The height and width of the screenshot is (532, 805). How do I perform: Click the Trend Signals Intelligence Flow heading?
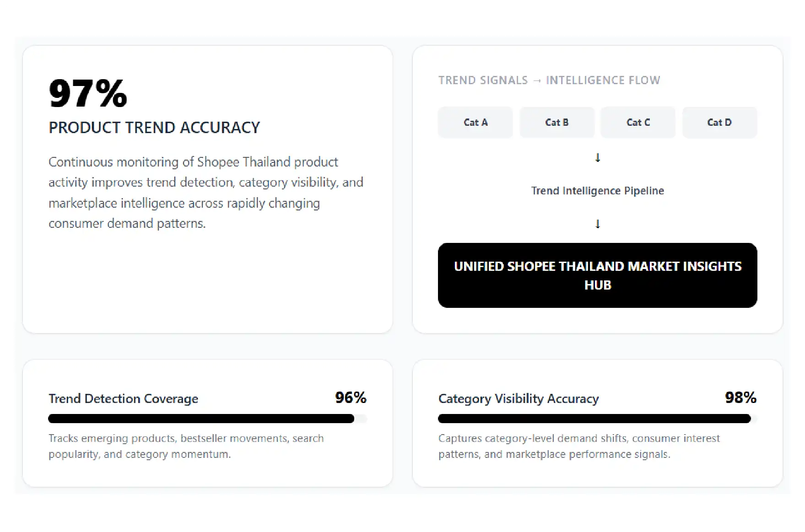549,81
